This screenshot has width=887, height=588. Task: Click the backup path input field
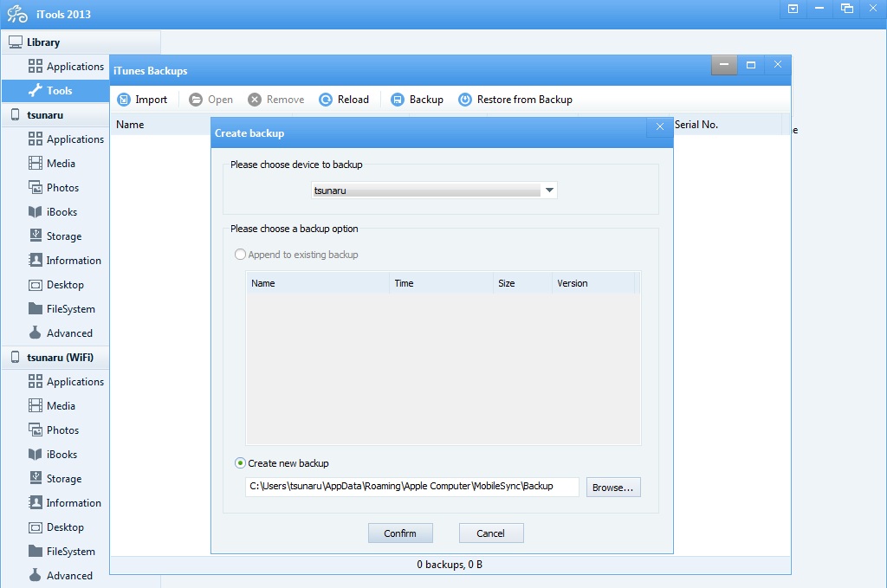[x=411, y=487]
